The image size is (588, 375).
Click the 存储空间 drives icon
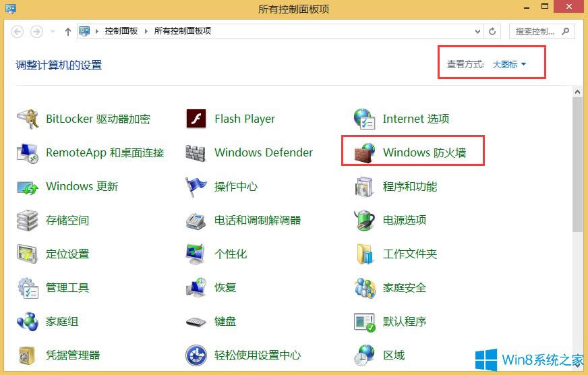click(28, 221)
